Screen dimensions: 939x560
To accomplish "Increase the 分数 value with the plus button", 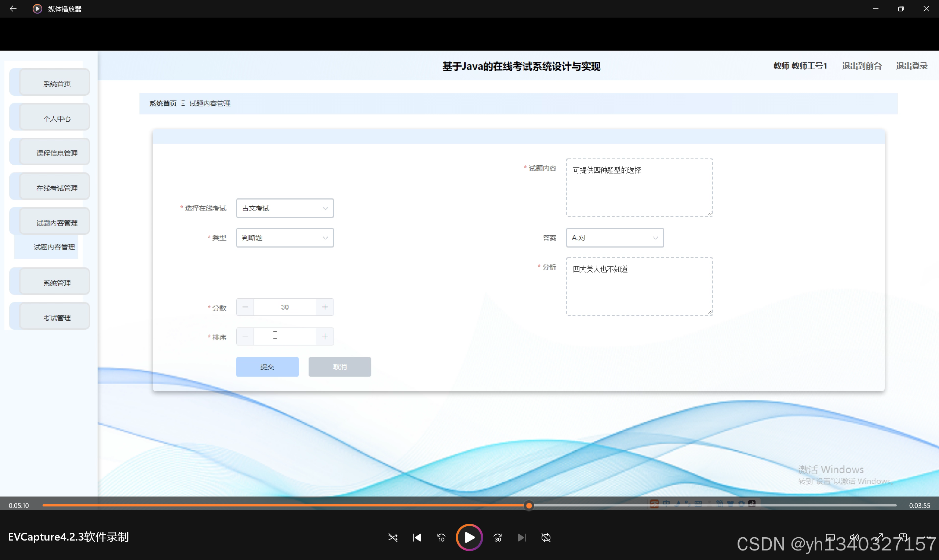I will (325, 307).
